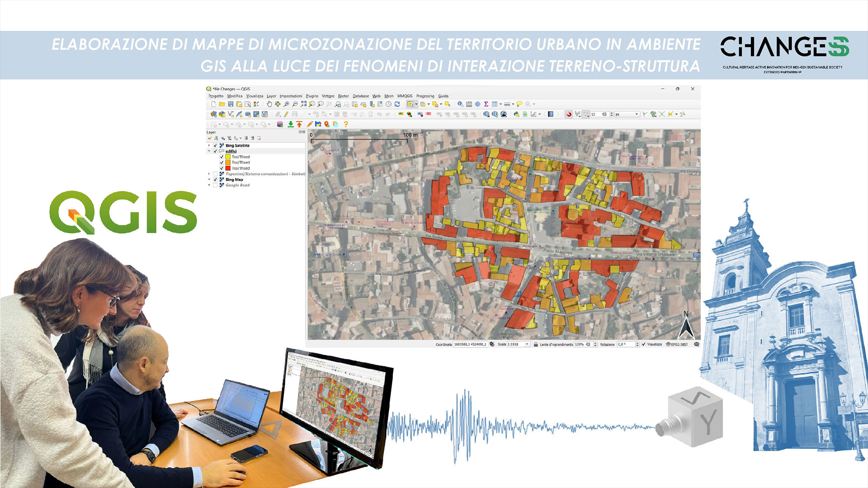Open the Python console icon
This screenshot has width=868, height=488.
516,114
